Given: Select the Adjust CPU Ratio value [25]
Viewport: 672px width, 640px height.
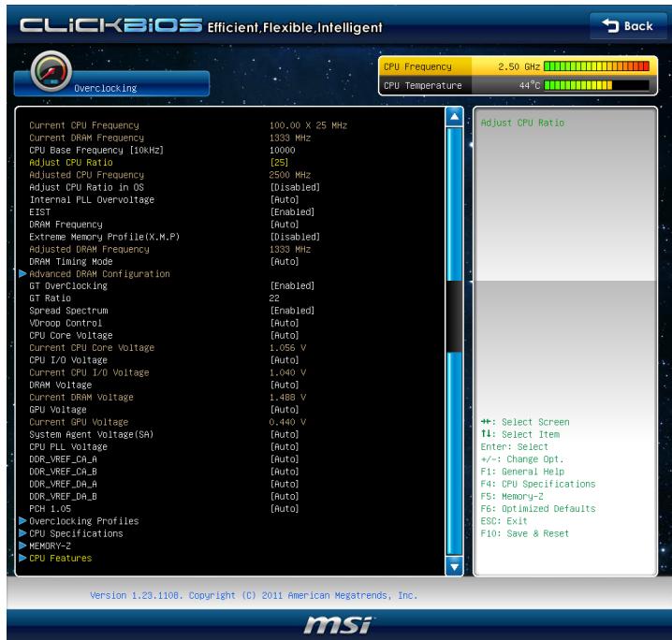Looking at the screenshot, I should coord(279,163).
